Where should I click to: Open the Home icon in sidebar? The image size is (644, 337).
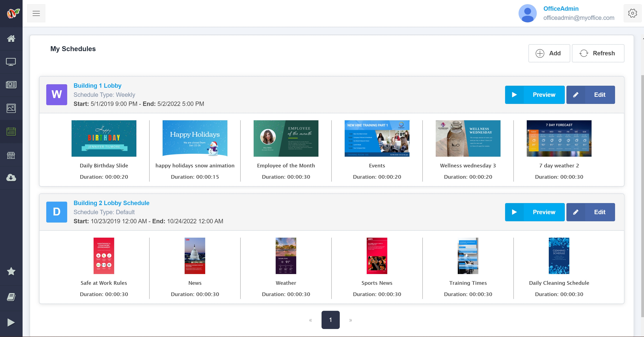click(x=11, y=39)
